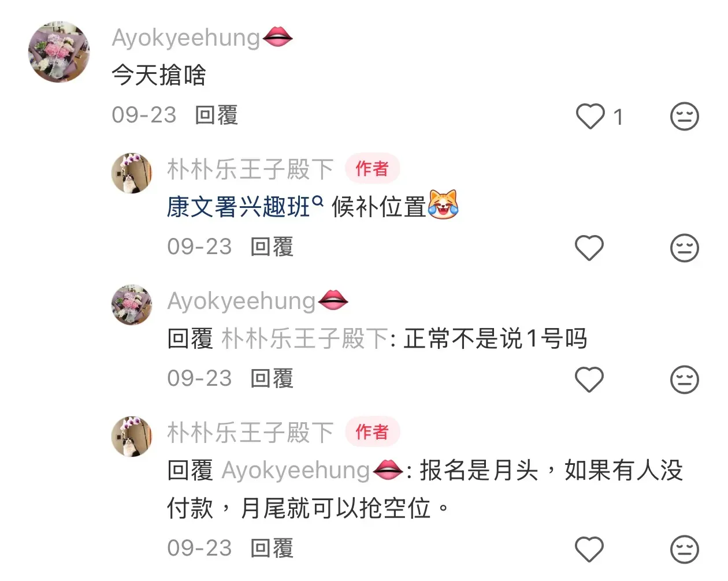Tap the dislike face on 今天搶啥 comment

pyautogui.click(x=684, y=117)
